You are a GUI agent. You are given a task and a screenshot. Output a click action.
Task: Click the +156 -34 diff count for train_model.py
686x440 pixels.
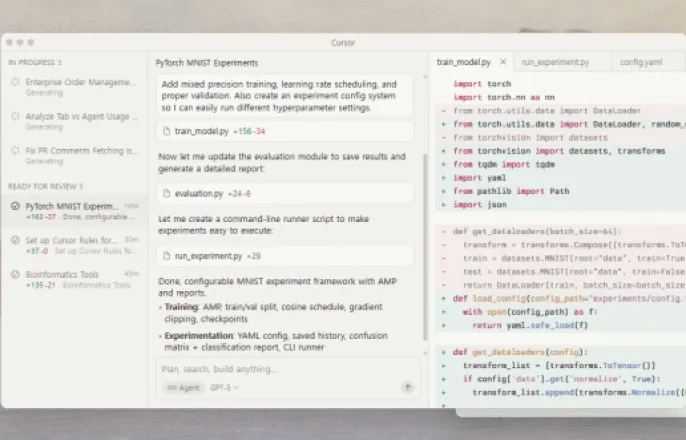pos(249,131)
